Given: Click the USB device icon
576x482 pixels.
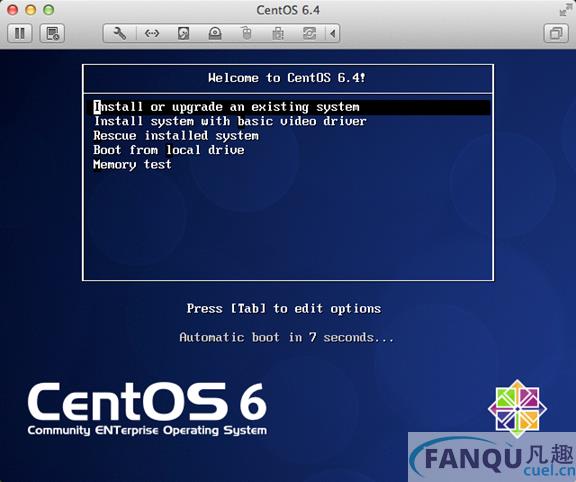Looking at the screenshot, I should (x=278, y=33).
